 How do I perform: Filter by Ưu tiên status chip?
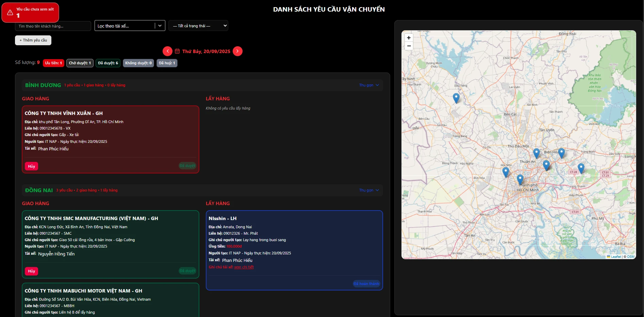(53, 63)
